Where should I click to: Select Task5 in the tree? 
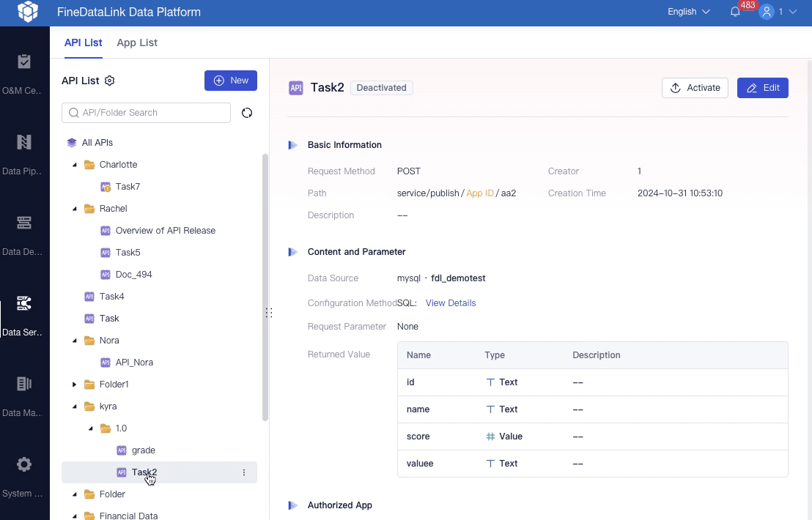pos(128,253)
